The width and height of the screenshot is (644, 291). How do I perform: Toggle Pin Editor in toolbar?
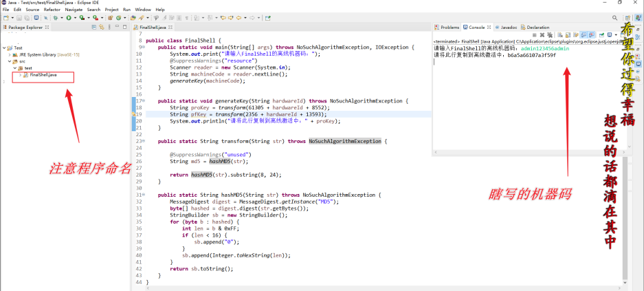(x=268, y=18)
